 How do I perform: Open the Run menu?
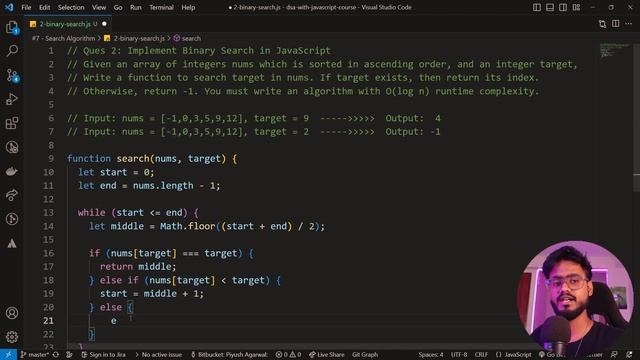136,7
